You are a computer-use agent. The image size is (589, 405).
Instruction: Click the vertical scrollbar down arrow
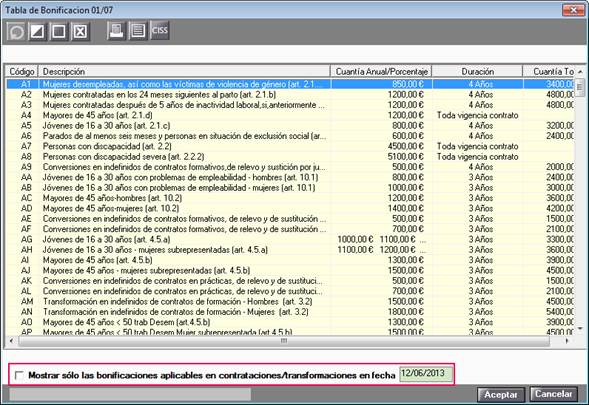[x=580, y=329]
